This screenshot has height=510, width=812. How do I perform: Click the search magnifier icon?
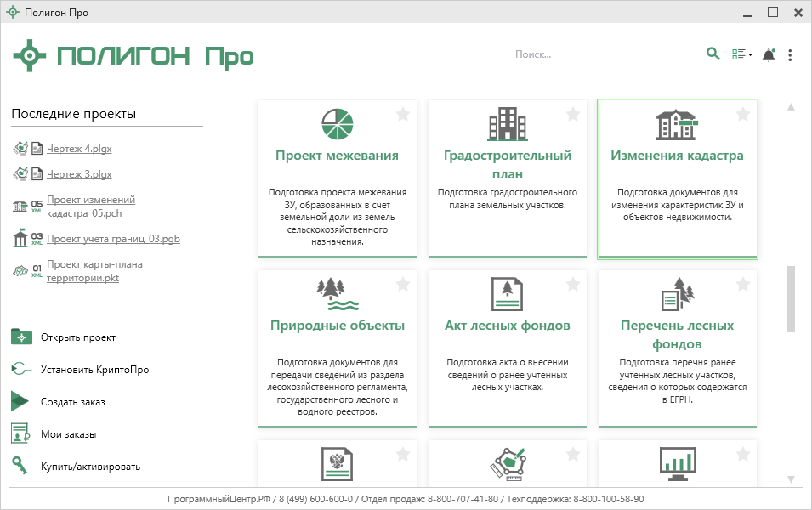tap(713, 54)
